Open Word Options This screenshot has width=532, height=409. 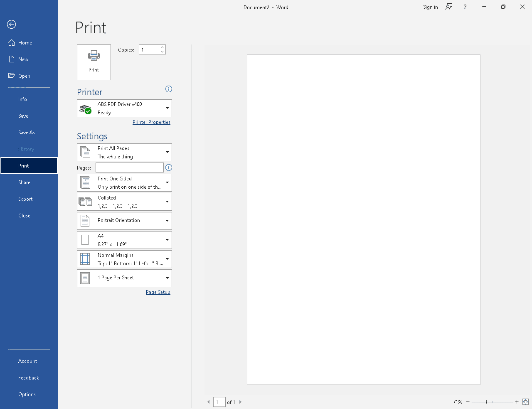[29, 394]
